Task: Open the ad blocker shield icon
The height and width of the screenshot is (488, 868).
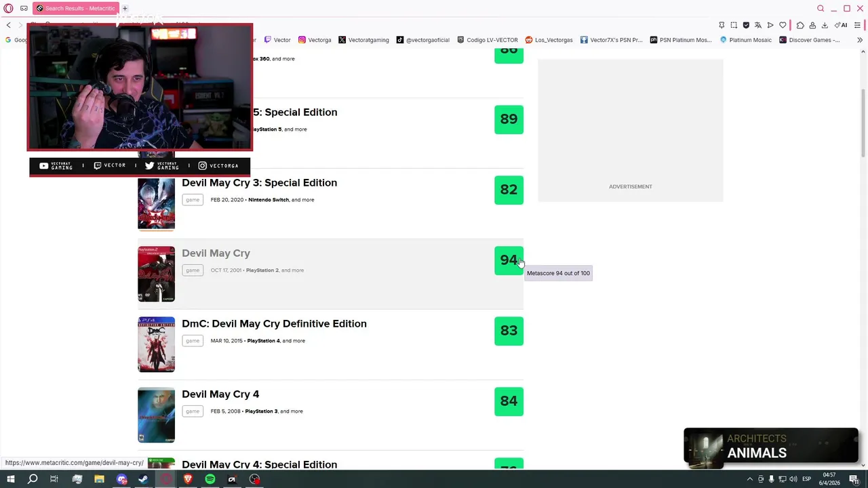Action: point(746,25)
